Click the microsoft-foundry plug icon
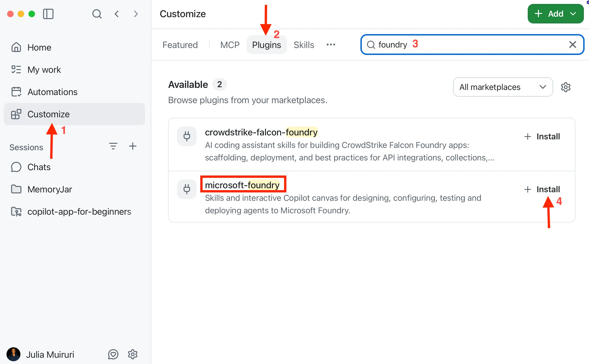589x364 pixels. pos(187,189)
